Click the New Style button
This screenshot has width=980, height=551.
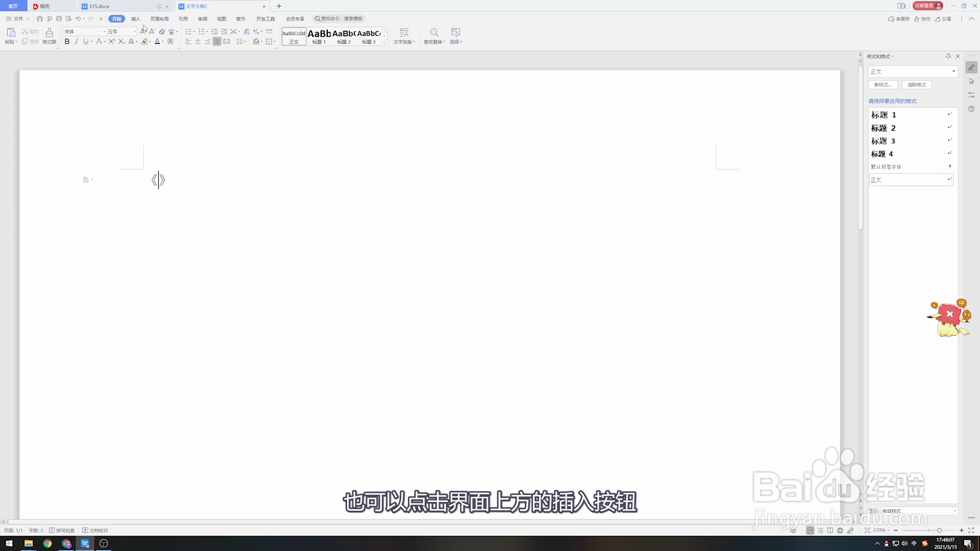[x=883, y=85]
